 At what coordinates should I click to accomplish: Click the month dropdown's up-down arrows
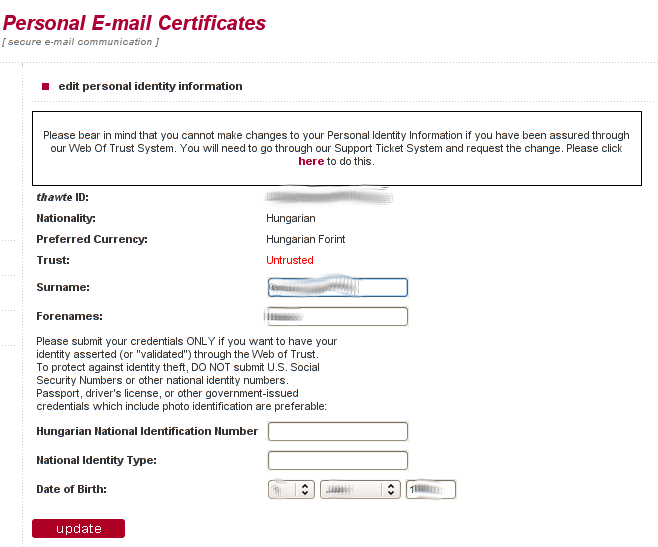coord(391,489)
